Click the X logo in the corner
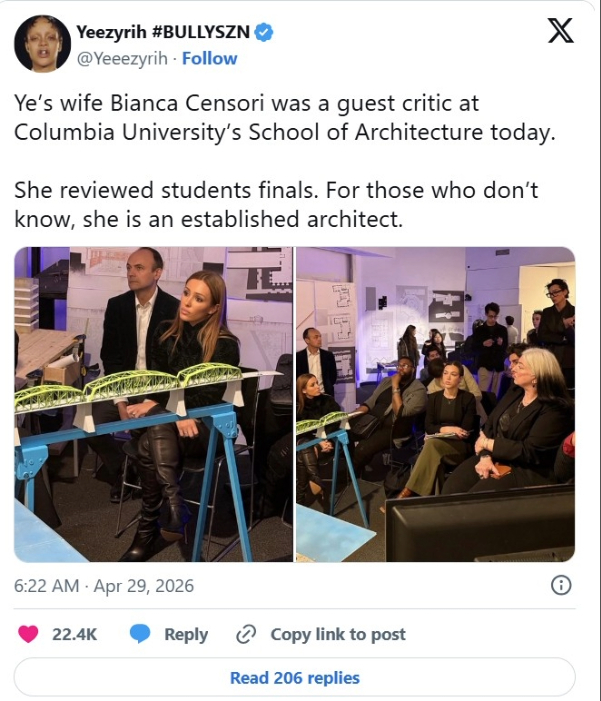Viewport: 601px width, 701px height. [561, 31]
